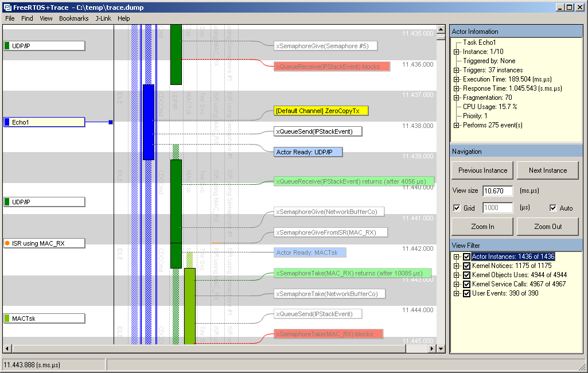The image size is (588, 373).
Task: Click the red xQueueReceive(IPStackEvent) blocks label
Action: pos(332,67)
